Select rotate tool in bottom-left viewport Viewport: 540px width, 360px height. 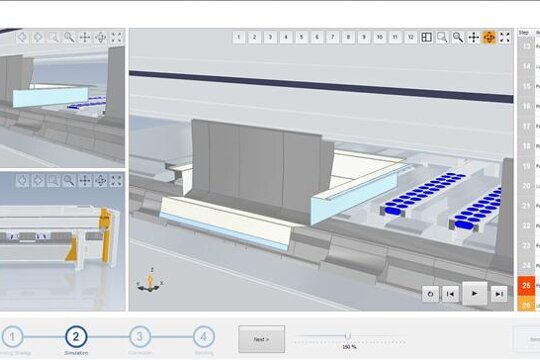click(101, 181)
